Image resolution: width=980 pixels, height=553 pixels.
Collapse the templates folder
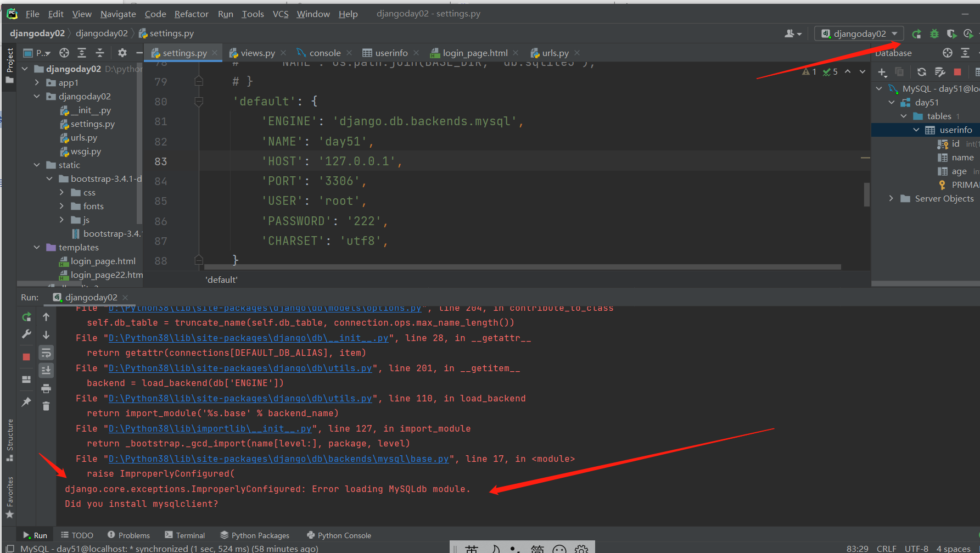pyautogui.click(x=37, y=248)
